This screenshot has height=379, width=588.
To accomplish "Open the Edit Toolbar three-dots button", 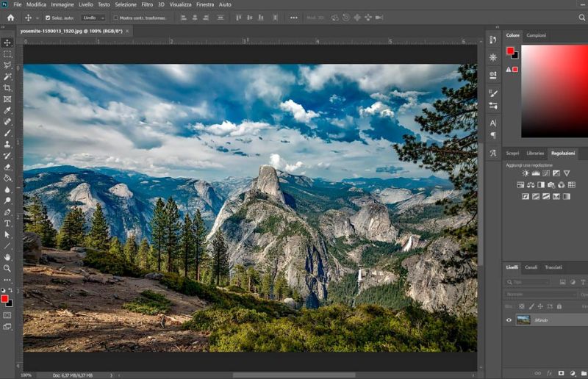I will point(7,280).
